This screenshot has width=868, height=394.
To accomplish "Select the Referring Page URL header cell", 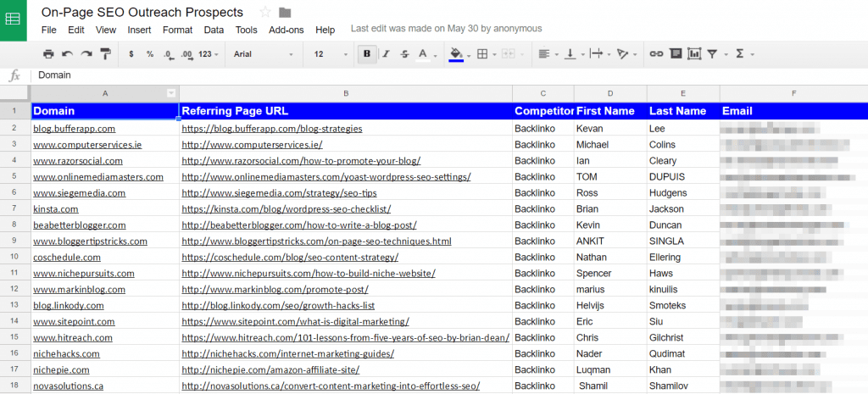I will (346, 111).
